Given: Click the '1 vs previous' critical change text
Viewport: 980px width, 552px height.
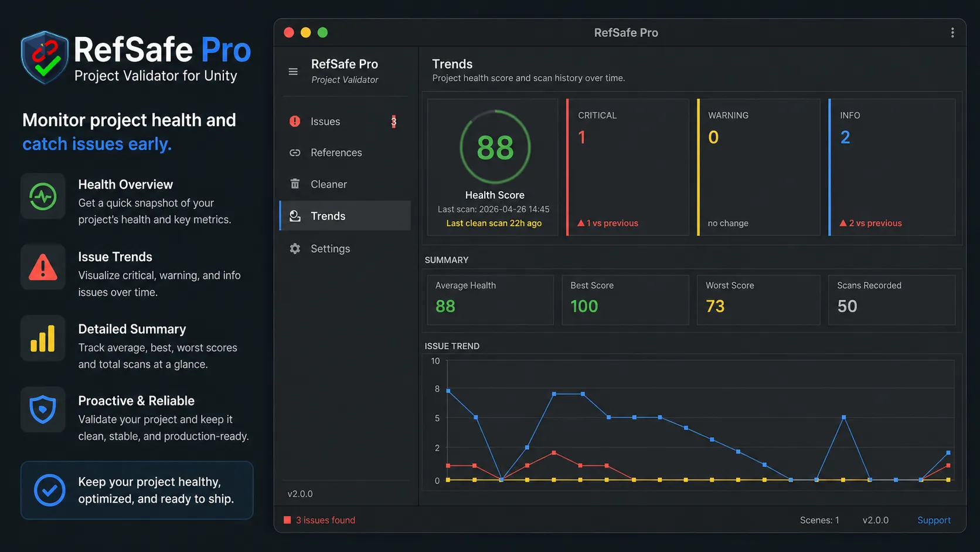Looking at the screenshot, I should 608,223.
